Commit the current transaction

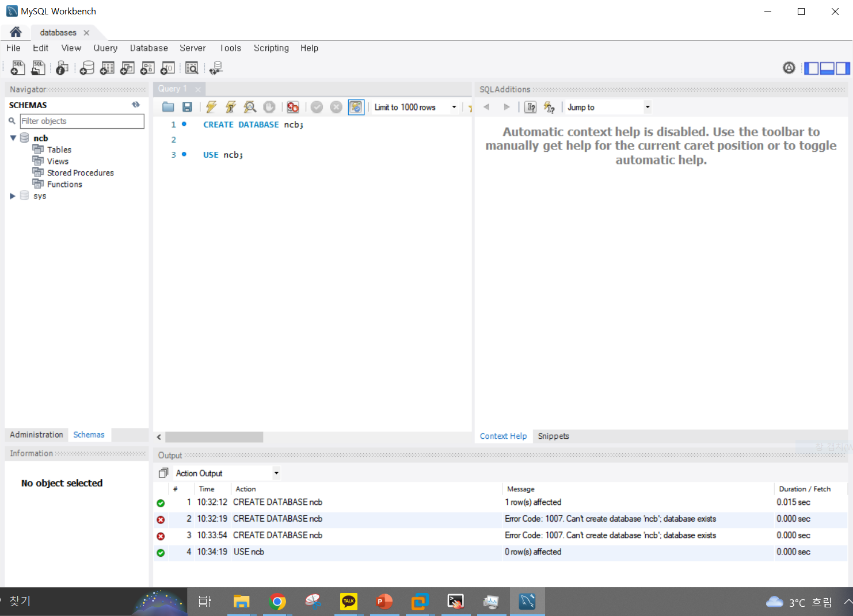point(317,107)
